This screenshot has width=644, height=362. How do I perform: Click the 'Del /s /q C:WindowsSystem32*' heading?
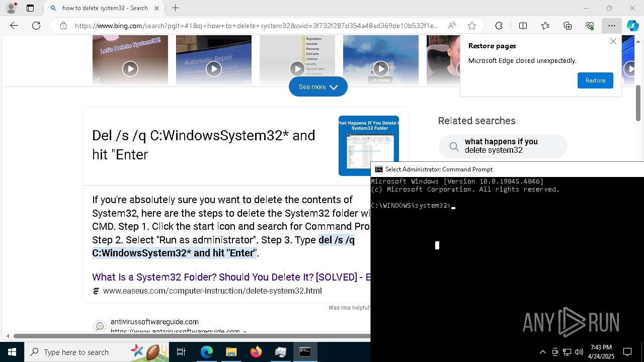coord(204,145)
